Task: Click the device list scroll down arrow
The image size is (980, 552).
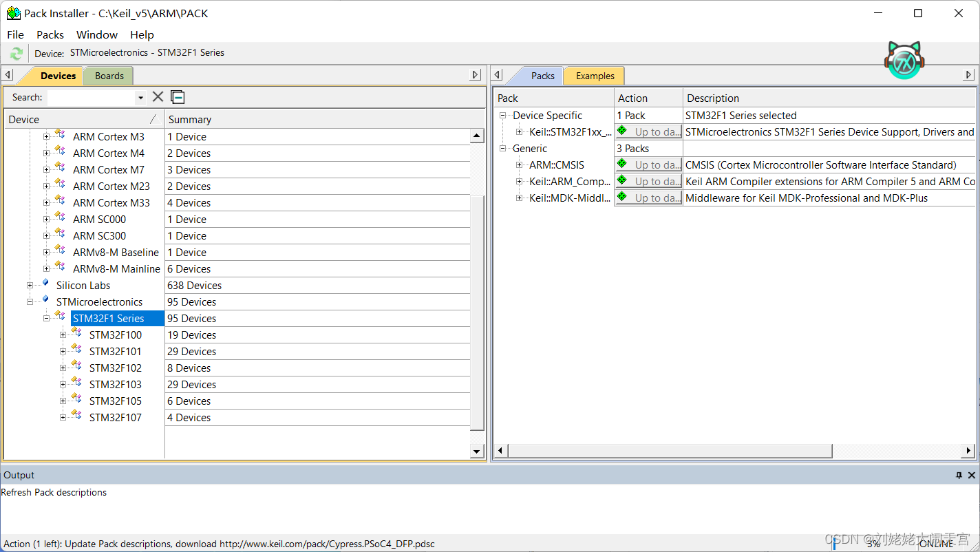Action: (477, 452)
